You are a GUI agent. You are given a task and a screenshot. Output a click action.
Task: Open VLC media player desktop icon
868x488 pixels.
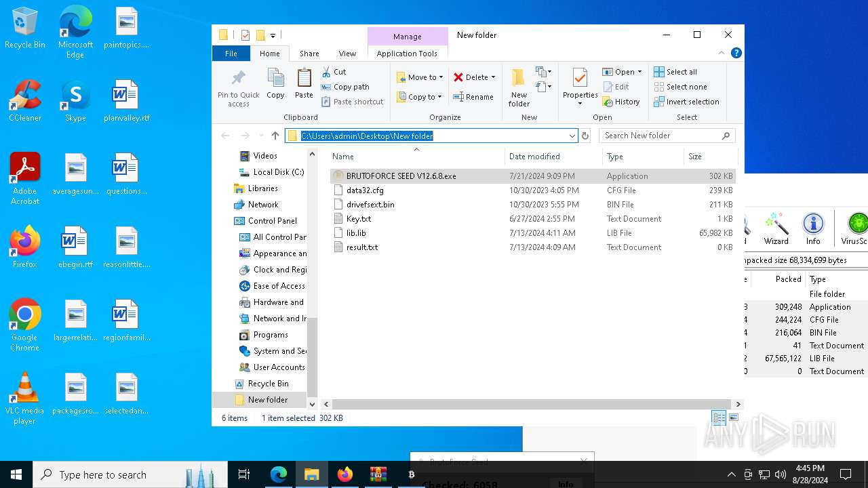tap(24, 399)
